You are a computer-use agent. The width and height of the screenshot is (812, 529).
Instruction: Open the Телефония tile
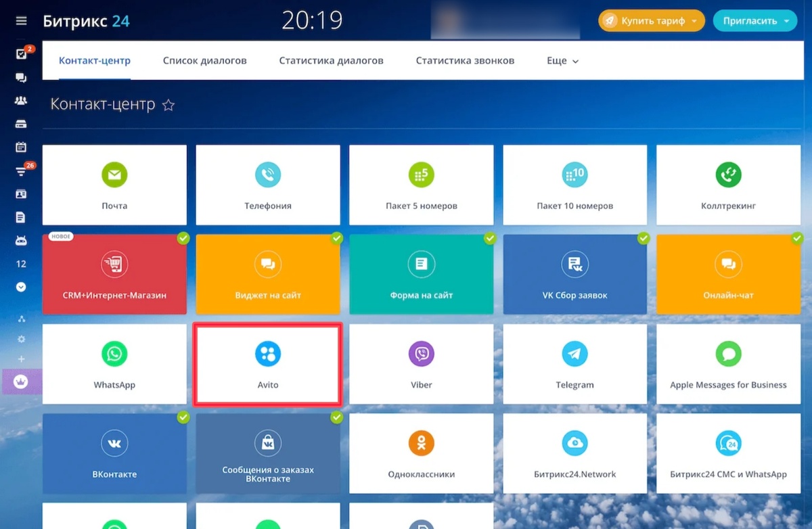(x=268, y=185)
